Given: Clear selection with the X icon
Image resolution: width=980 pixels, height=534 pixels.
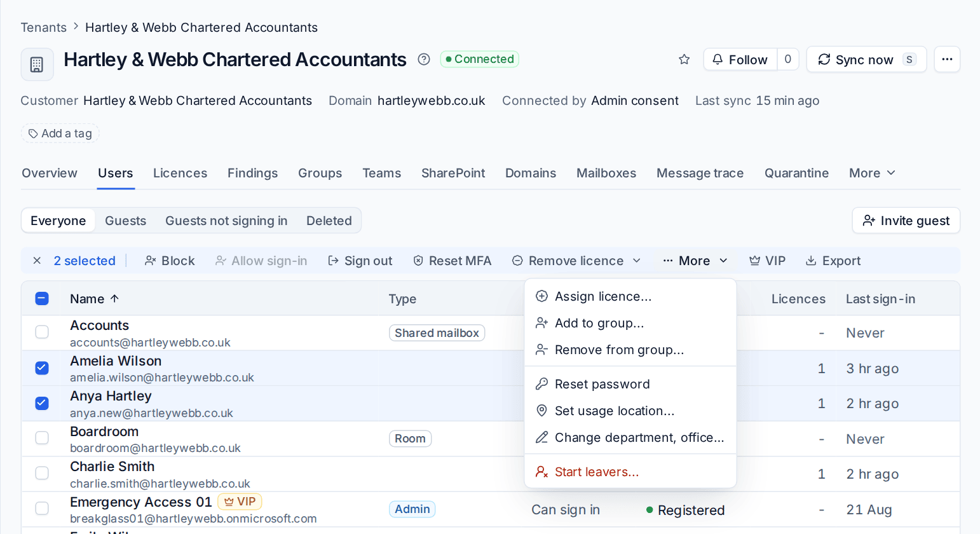Looking at the screenshot, I should point(37,261).
